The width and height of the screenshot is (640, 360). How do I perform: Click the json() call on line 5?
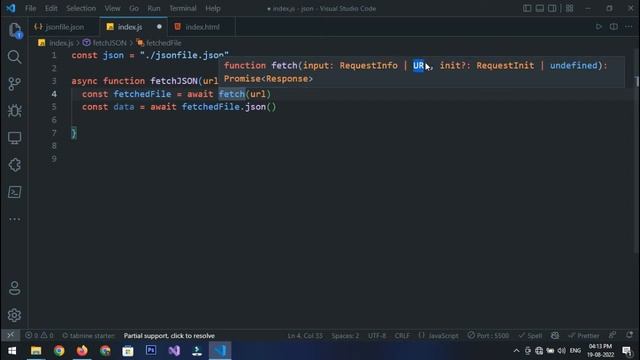tap(260, 107)
